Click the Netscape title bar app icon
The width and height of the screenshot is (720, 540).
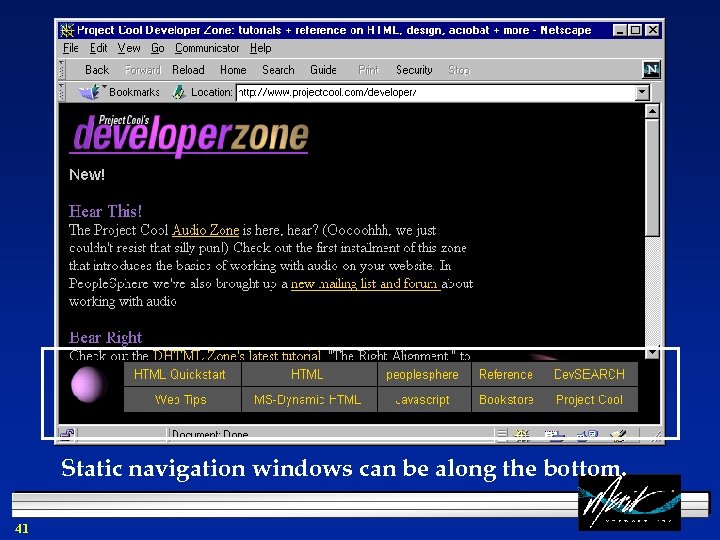pyautogui.click(x=67, y=30)
